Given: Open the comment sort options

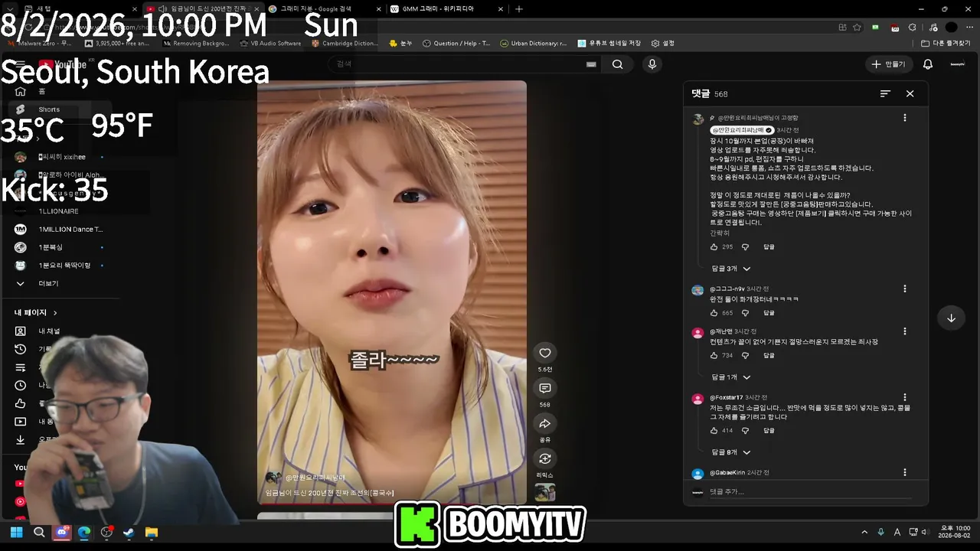Looking at the screenshot, I should tap(885, 93).
